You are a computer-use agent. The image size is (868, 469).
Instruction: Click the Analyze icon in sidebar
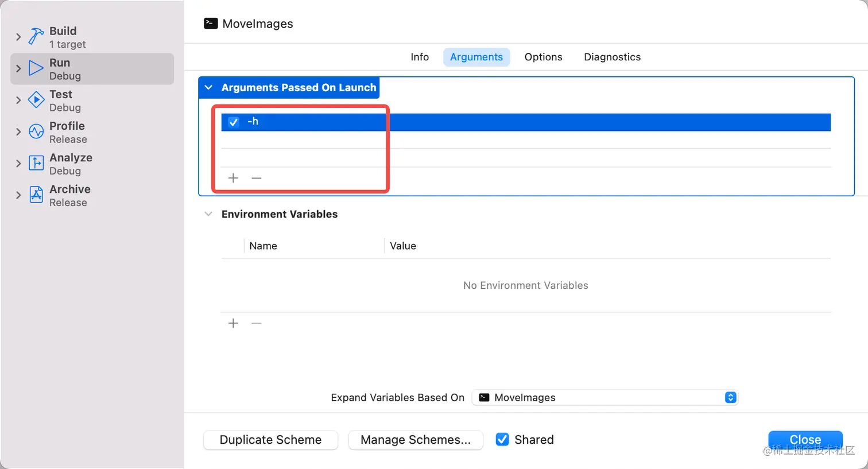(x=36, y=164)
